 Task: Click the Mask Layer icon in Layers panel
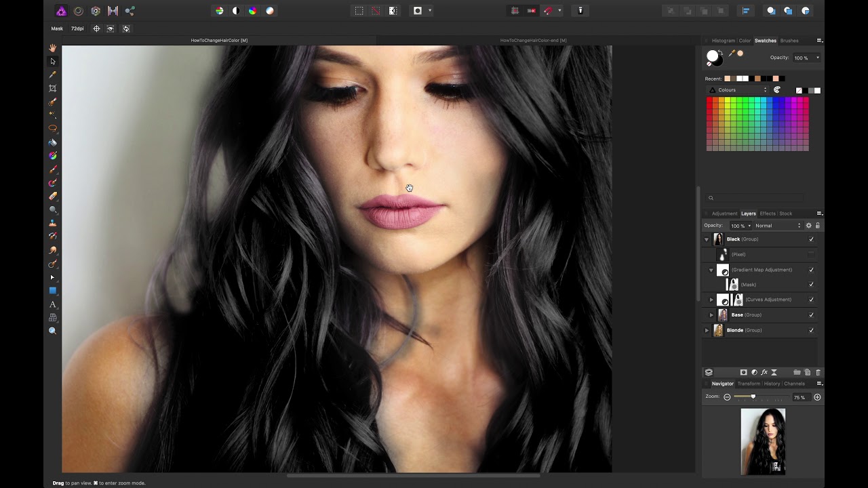(744, 372)
